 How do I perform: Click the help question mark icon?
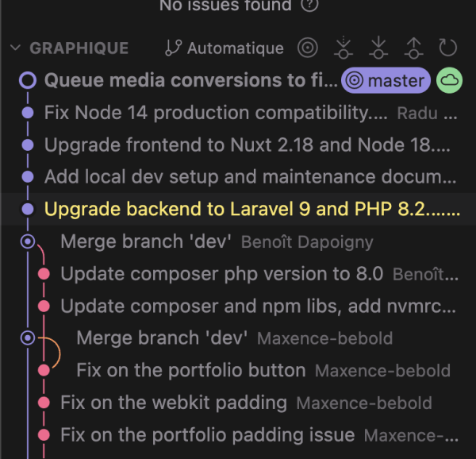tap(309, 4)
